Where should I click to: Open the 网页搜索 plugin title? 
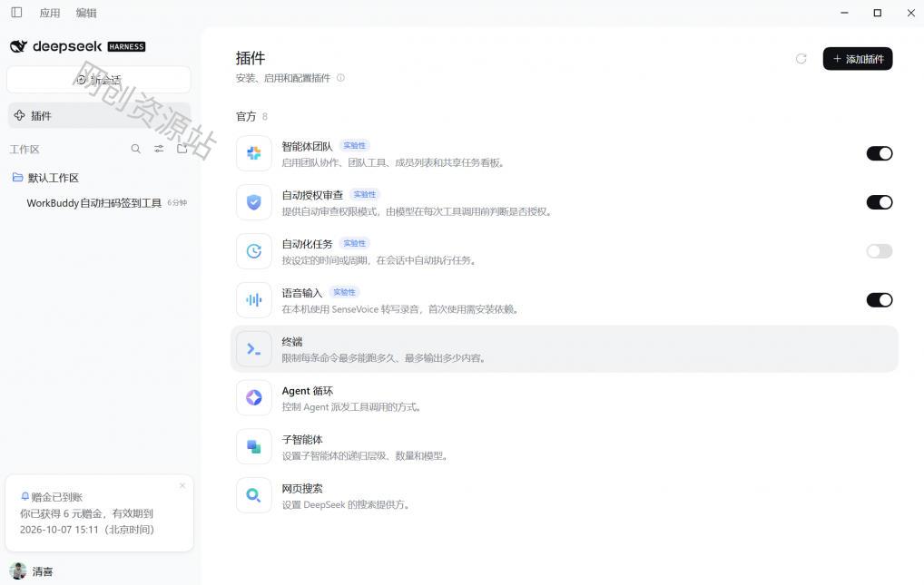(302, 488)
